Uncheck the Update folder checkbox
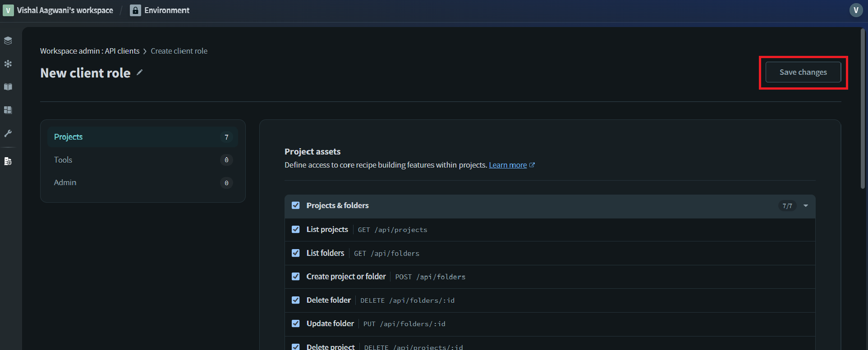The height and width of the screenshot is (350, 868). click(x=296, y=323)
